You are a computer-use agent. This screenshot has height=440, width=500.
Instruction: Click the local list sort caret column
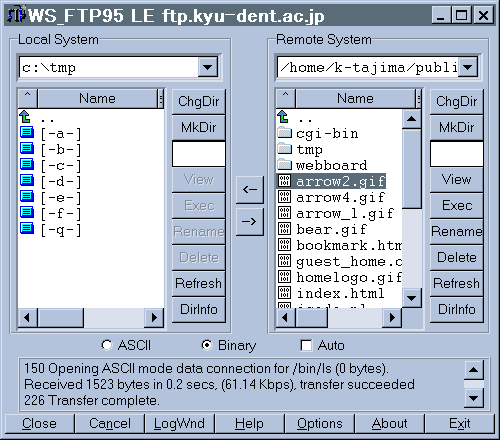[28, 99]
